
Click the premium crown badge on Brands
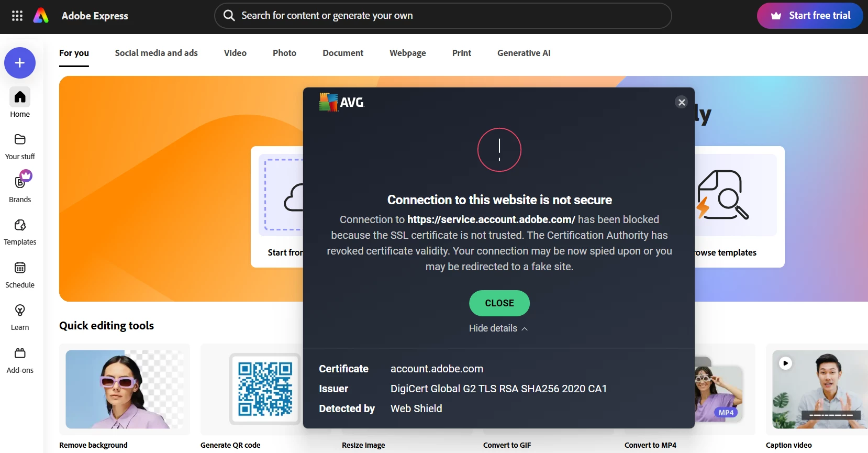point(26,176)
